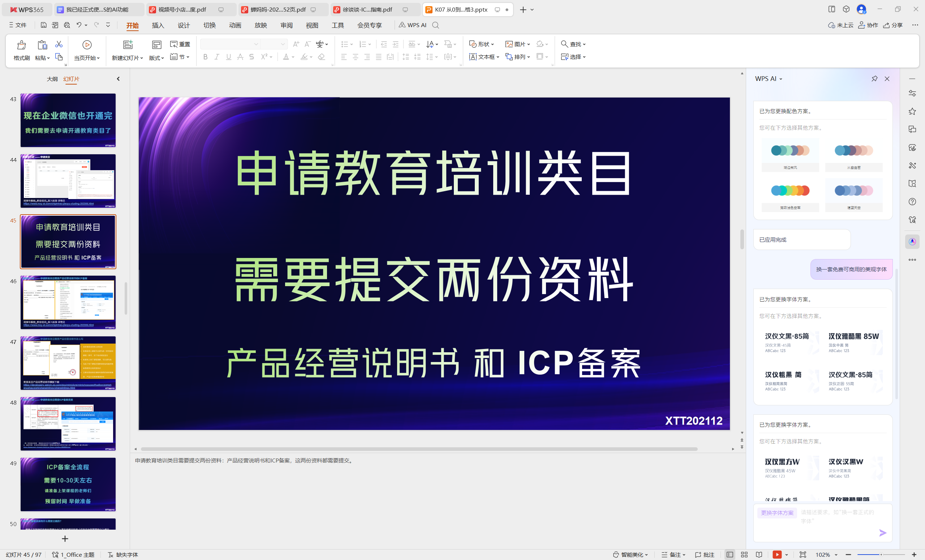Image resolution: width=925 pixels, height=560 pixels.
Task: Click the send arrow in AI input
Action: (x=883, y=533)
